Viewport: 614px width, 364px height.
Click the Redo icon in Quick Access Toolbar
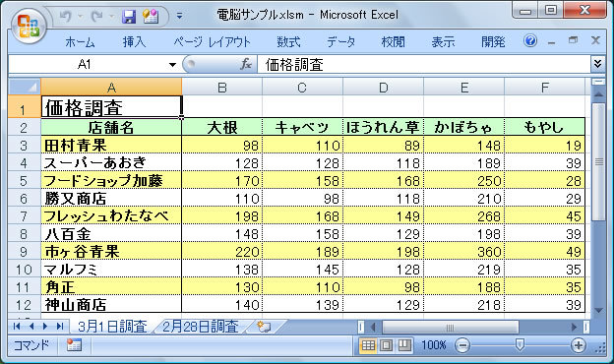(x=96, y=16)
